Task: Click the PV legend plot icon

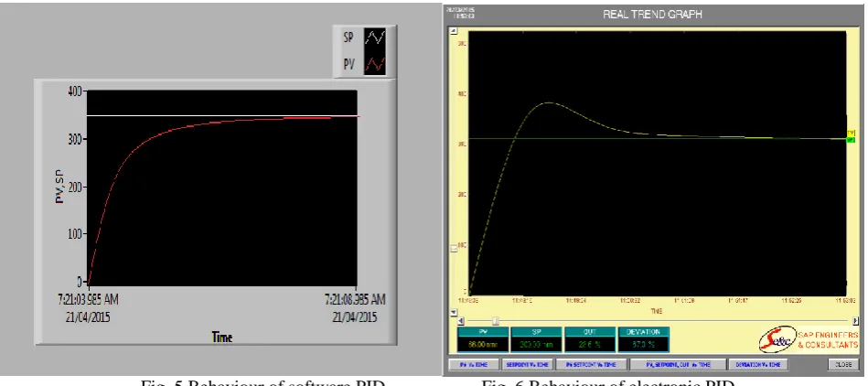Action: pos(375,64)
